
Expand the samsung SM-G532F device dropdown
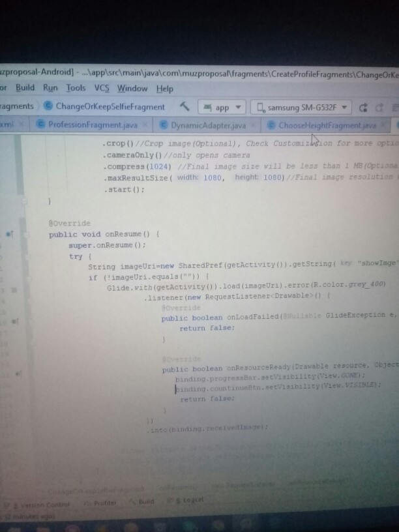point(303,108)
